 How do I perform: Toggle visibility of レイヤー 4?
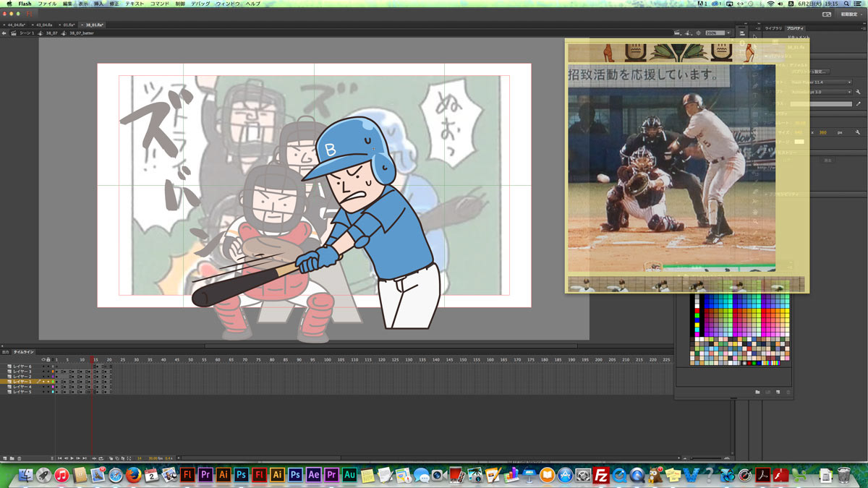tap(43, 387)
